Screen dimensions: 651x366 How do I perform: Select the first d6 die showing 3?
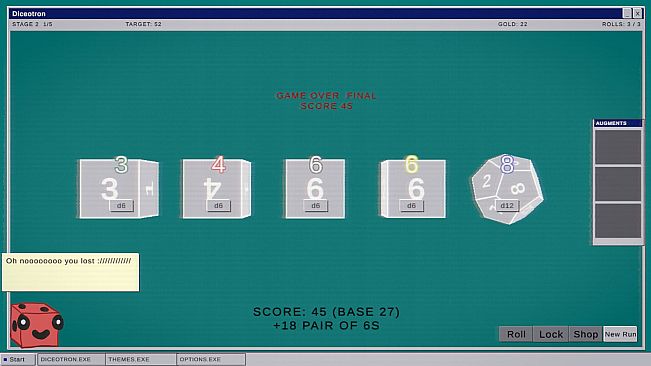point(119,188)
